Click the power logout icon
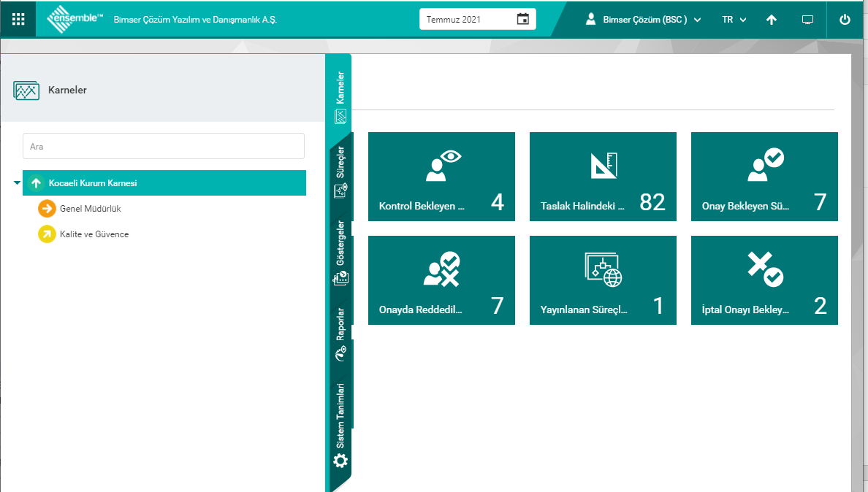Image resolution: width=868 pixels, height=492 pixels. click(845, 20)
